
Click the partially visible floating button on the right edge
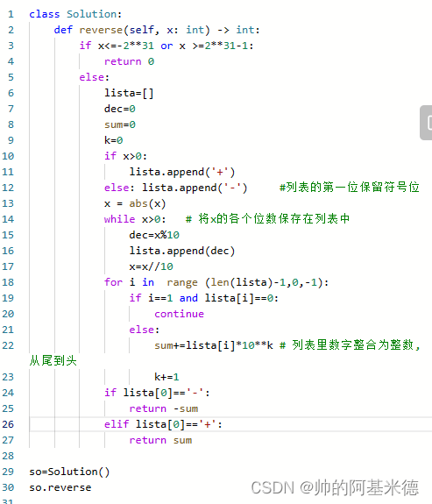(426, 123)
